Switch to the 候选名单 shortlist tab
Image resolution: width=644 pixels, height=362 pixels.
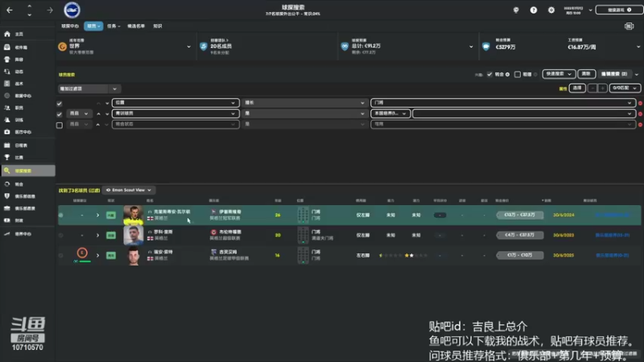(x=135, y=26)
